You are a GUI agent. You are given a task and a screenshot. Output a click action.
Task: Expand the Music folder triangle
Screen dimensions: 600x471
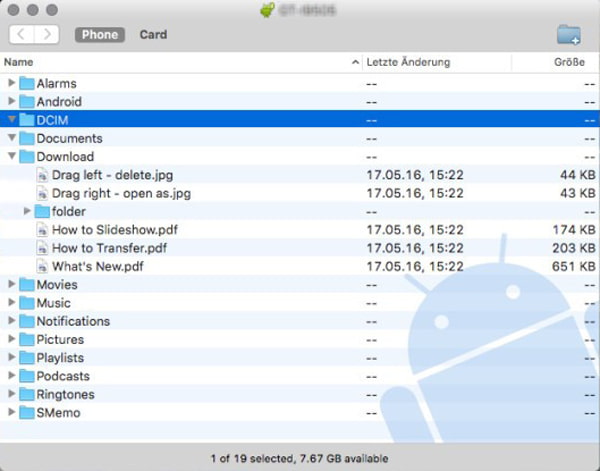[11, 302]
